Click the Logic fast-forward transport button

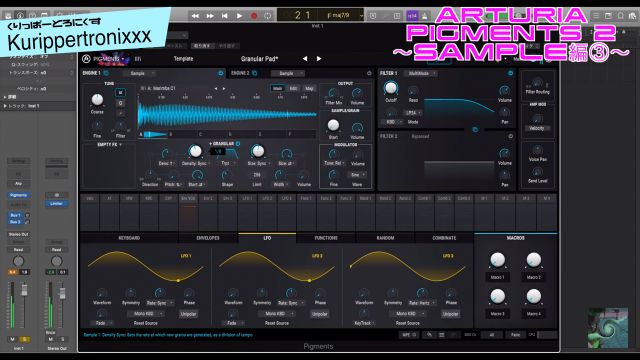(x=210, y=16)
